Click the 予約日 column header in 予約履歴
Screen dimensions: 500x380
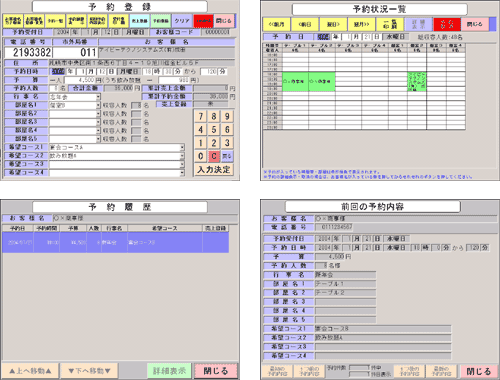click(18, 228)
